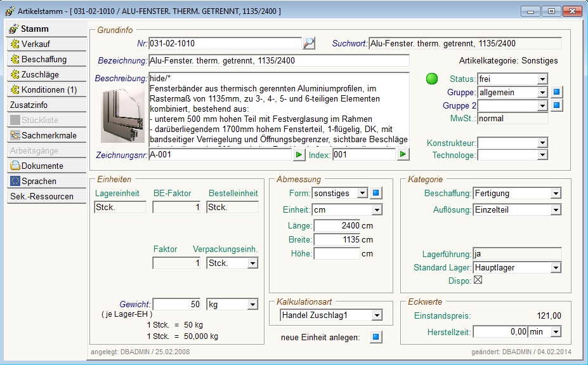Screen dimensions: 588x365
Task: Click the neue Einheit anlegen button
Action: pyautogui.click(x=376, y=337)
